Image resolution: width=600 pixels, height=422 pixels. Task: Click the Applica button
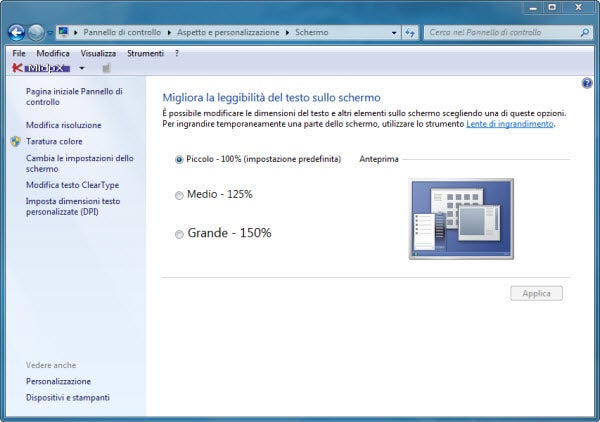point(536,293)
